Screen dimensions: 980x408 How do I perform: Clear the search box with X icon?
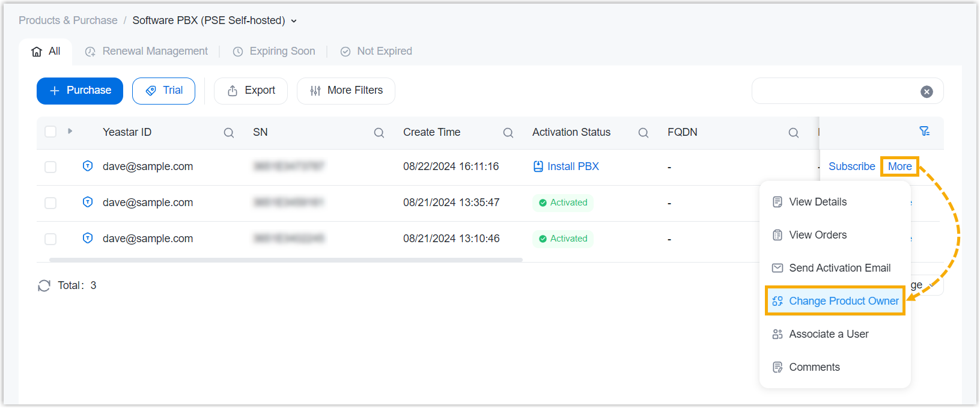tap(927, 91)
